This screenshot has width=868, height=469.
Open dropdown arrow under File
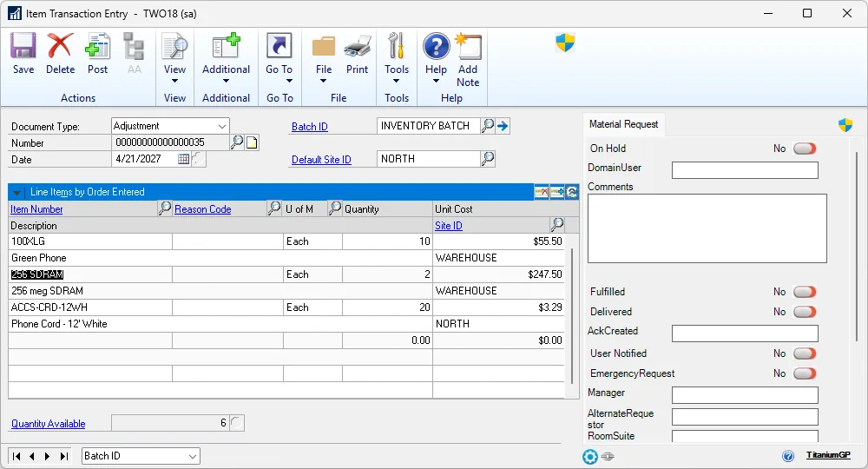coord(323,81)
